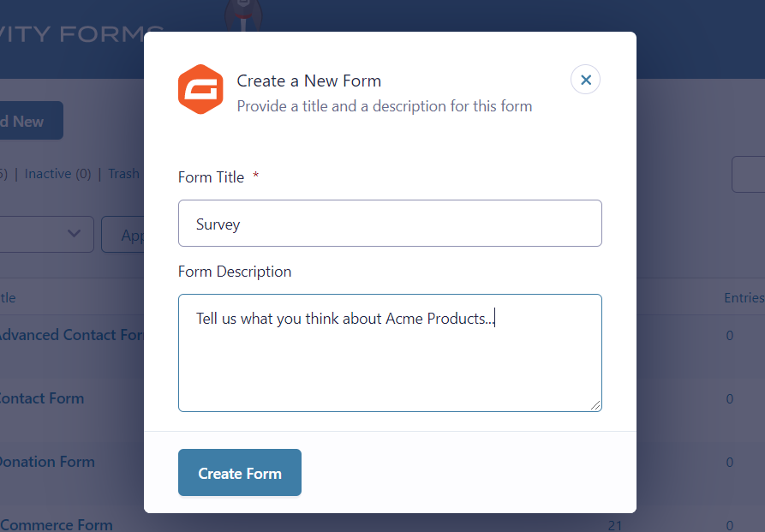This screenshot has width=765, height=532.
Task: Grab the textarea resize handle
Action: tap(595, 405)
